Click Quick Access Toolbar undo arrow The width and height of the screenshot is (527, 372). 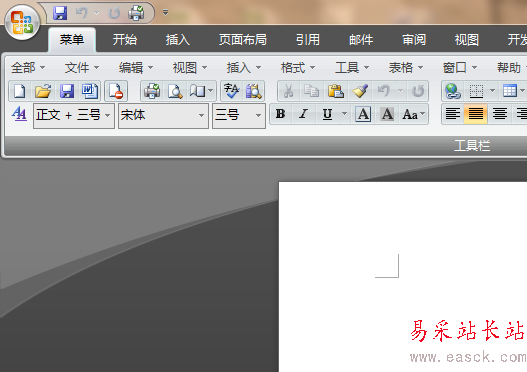pyautogui.click(x=82, y=13)
